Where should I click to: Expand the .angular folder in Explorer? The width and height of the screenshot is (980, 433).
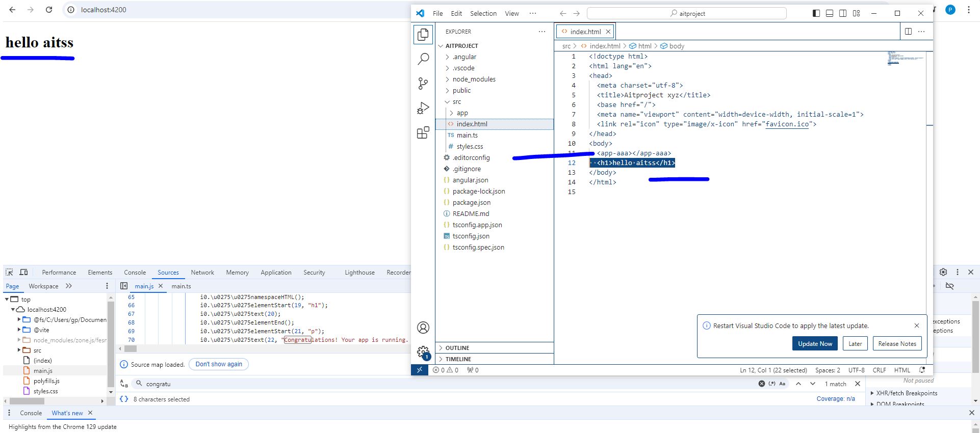pos(447,57)
